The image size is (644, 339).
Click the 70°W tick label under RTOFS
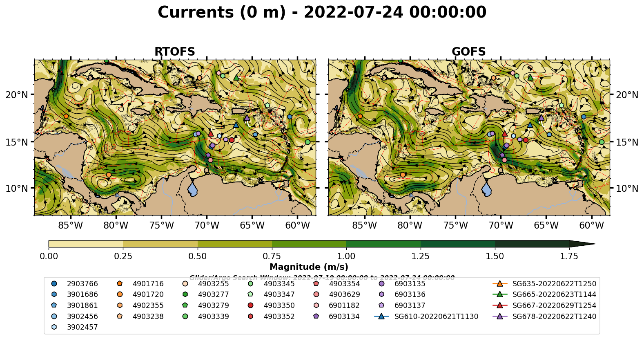pos(207,225)
